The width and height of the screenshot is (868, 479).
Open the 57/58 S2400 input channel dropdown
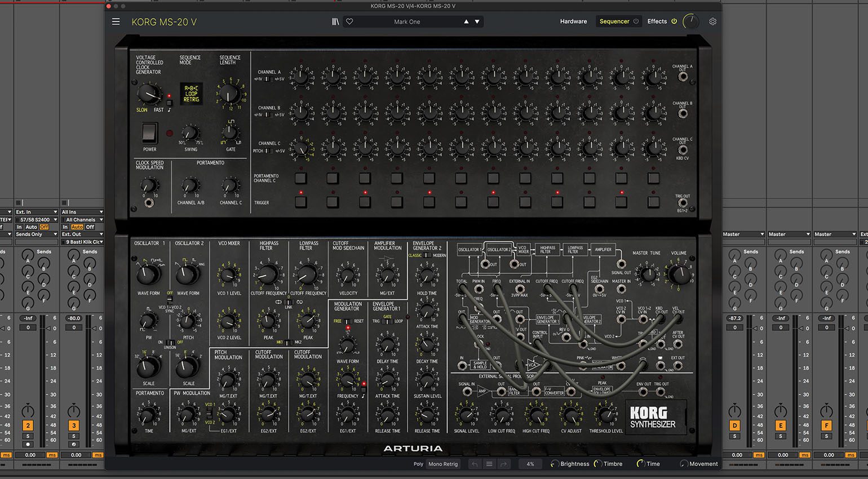[x=36, y=219]
